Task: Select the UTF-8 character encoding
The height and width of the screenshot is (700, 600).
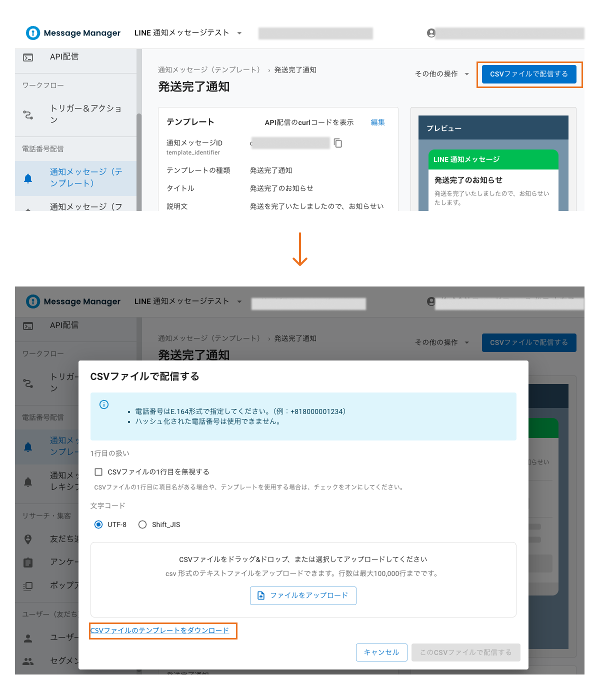Action: (98, 524)
